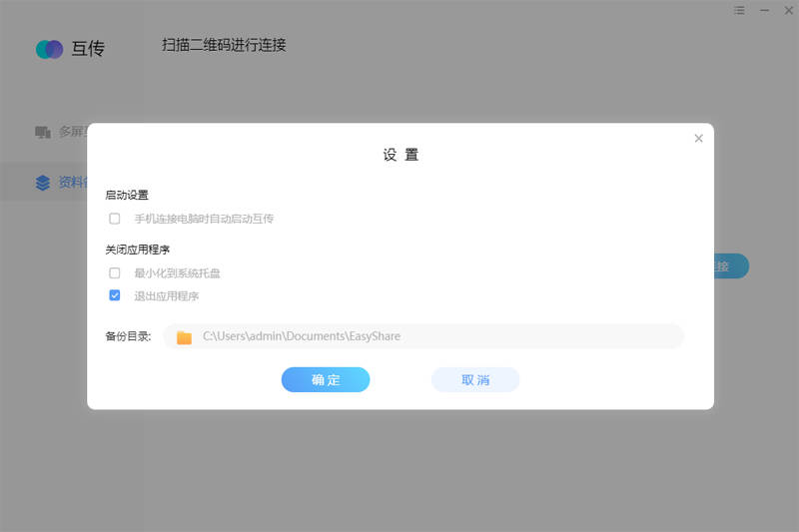Click the 备份目录 label
Image resolution: width=799 pixels, height=532 pixels.
[128, 336]
